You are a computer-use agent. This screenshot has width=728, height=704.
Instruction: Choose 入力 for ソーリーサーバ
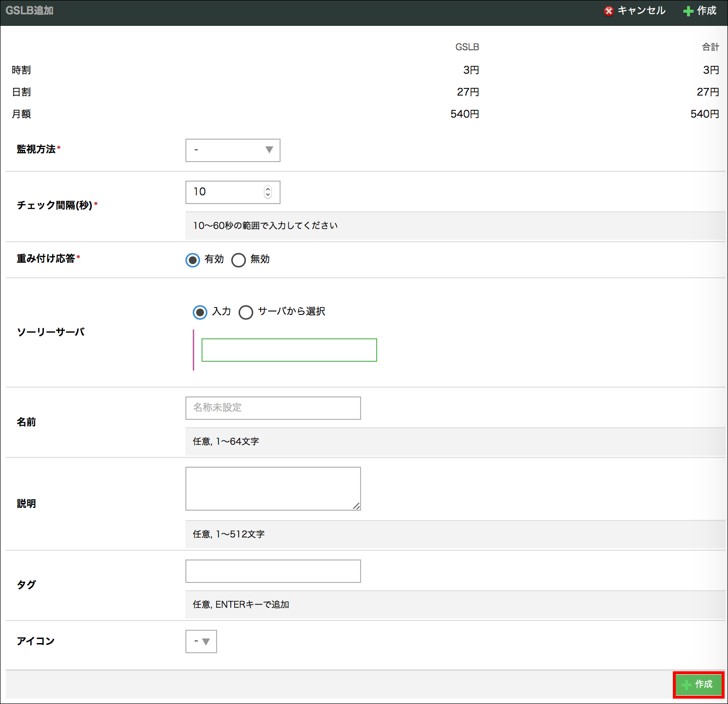[200, 312]
